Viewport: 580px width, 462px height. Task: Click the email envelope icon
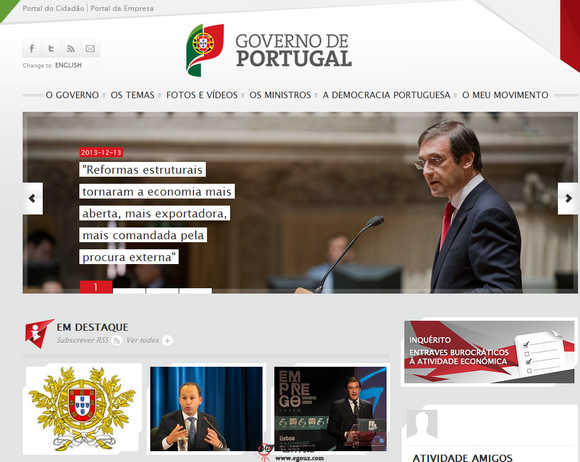90,48
